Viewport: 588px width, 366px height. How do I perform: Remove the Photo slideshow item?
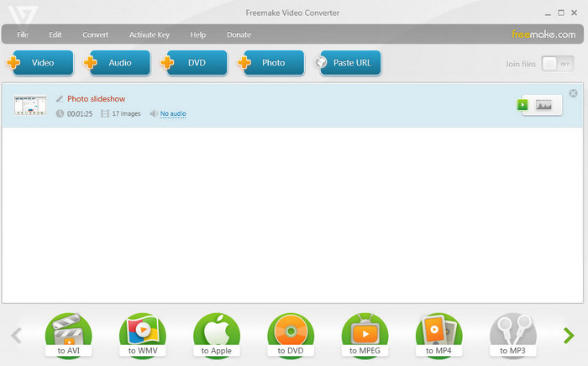(573, 93)
